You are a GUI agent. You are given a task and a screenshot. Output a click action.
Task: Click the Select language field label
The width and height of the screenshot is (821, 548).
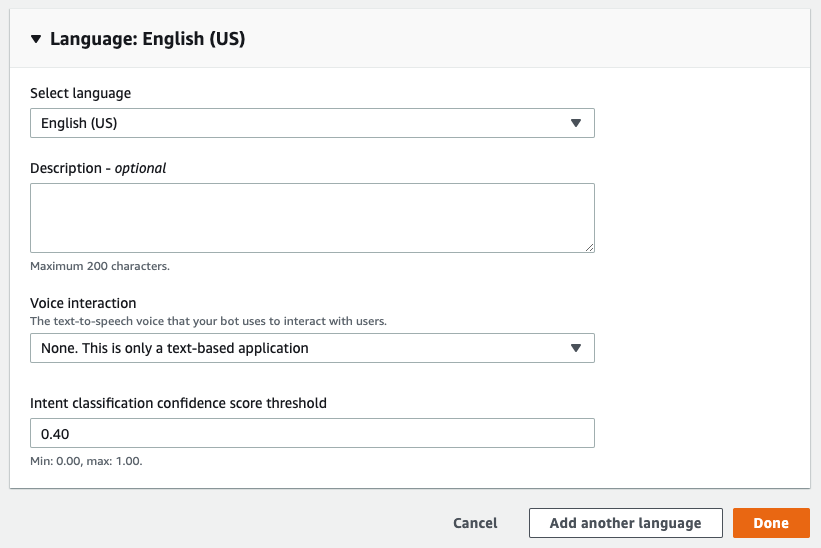pos(80,93)
